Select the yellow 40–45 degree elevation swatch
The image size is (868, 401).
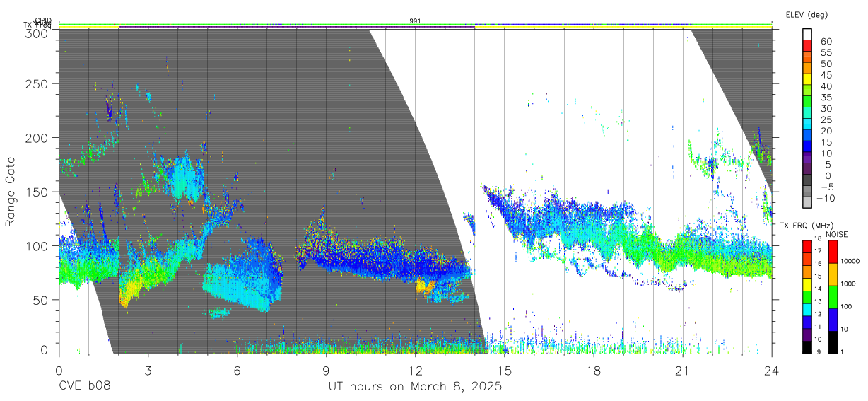807,79
